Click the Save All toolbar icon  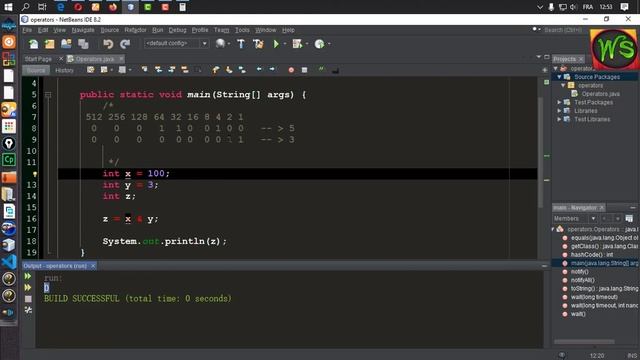pos(83,44)
